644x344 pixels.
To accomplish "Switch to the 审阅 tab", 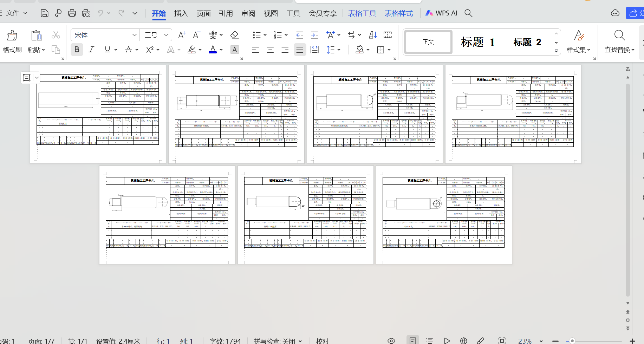I will click(248, 13).
